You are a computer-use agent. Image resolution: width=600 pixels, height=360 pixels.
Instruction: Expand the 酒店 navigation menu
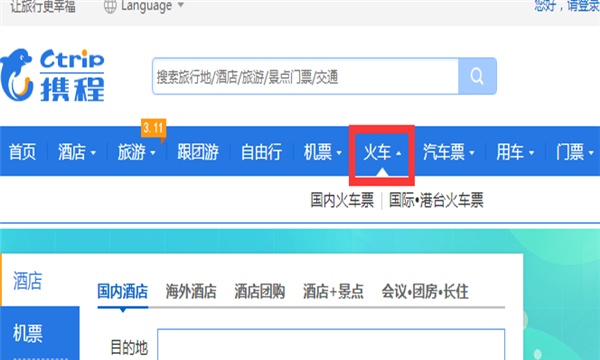[77, 152]
